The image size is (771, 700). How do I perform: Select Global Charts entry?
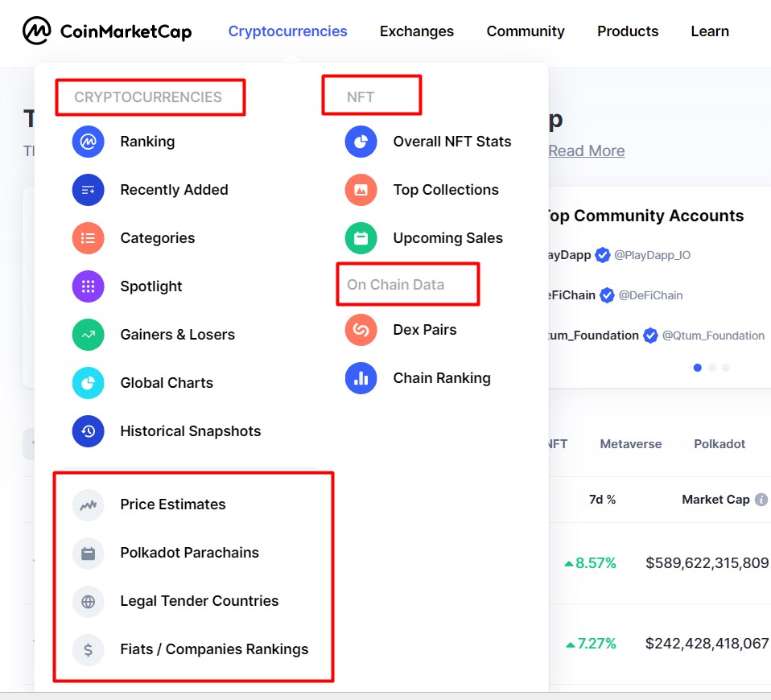167,382
